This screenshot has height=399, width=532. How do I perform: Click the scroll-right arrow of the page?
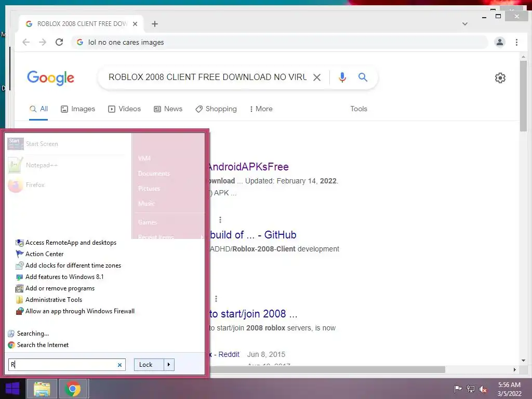coord(515,369)
